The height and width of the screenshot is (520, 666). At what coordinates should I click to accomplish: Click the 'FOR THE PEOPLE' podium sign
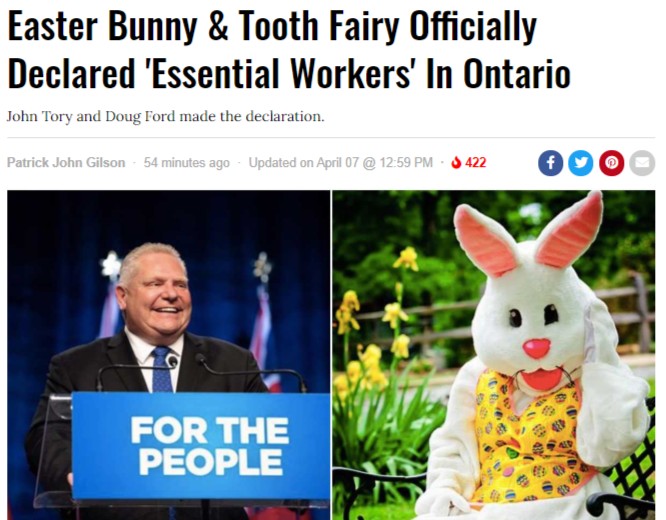pos(201,446)
